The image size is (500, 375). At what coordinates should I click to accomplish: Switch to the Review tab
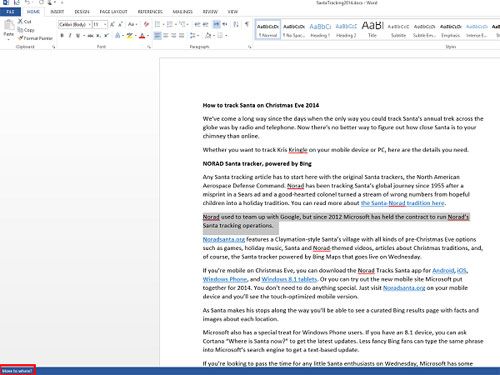tap(210, 12)
